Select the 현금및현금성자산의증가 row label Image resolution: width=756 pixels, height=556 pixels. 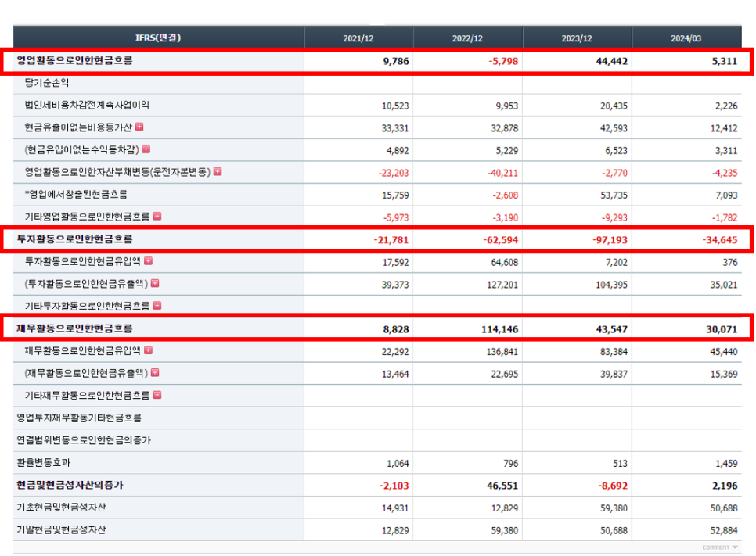tap(70, 485)
